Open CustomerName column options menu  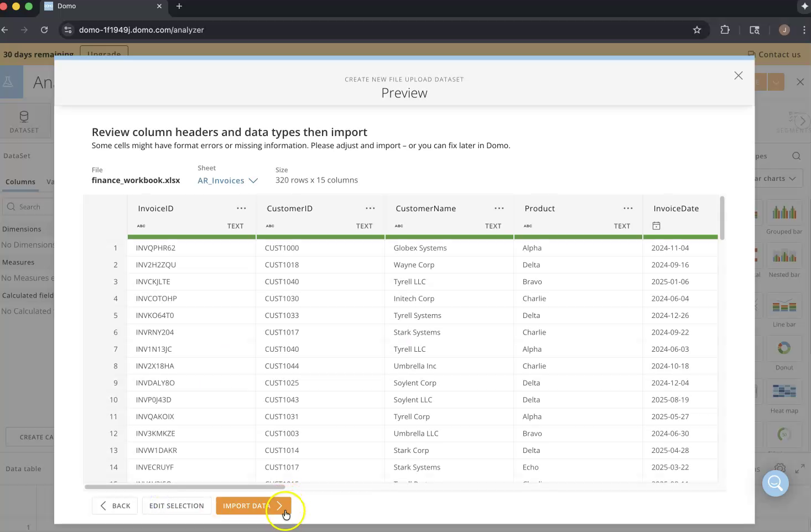point(499,208)
